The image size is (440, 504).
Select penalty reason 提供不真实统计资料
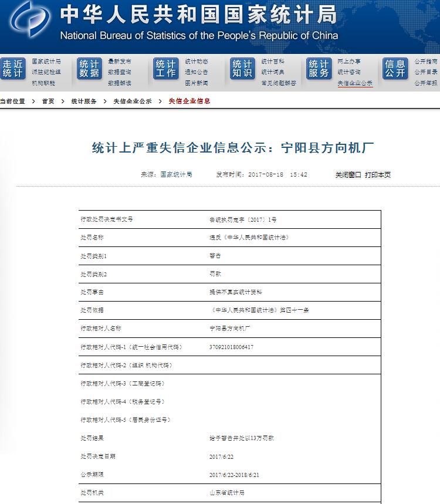pyautogui.click(x=236, y=292)
